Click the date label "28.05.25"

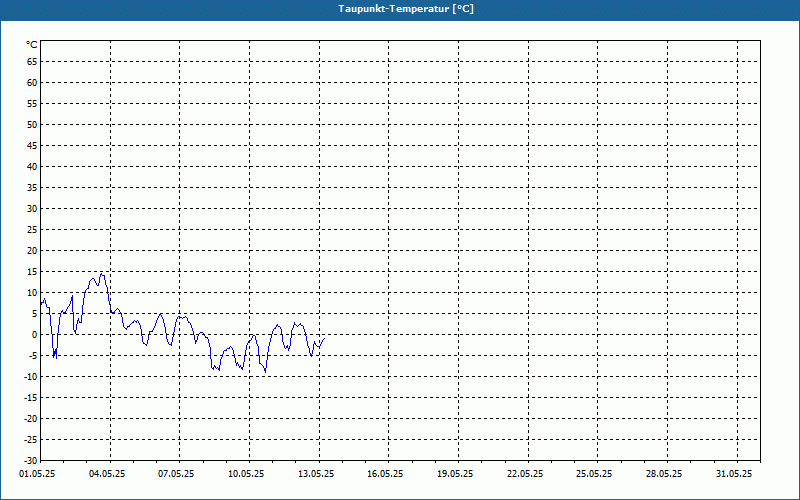664,474
